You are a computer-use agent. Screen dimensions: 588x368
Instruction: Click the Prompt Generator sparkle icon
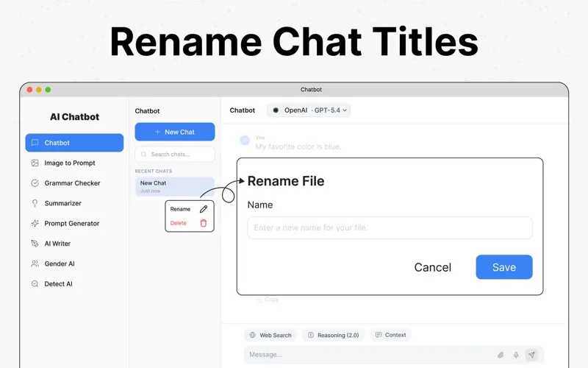(35, 224)
